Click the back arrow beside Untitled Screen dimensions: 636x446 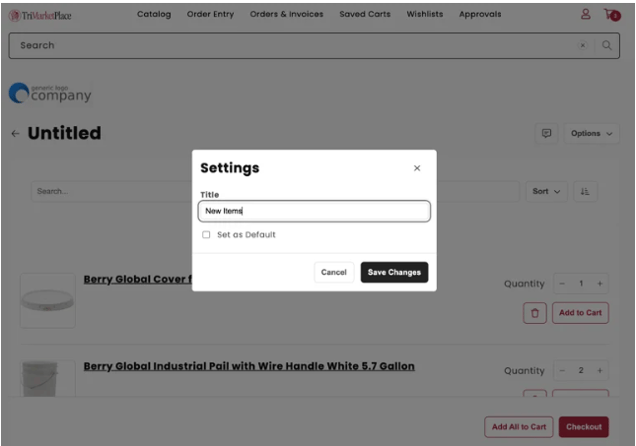pos(15,134)
